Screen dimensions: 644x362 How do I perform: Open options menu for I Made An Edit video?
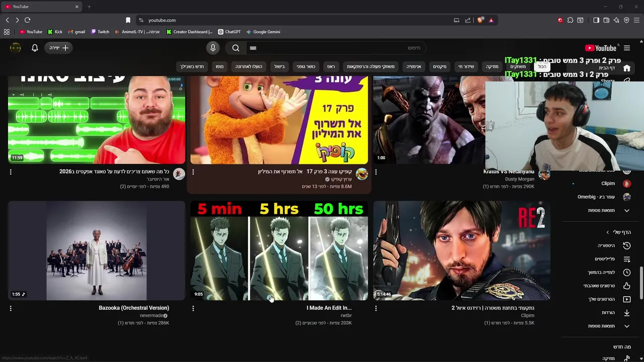[x=193, y=308]
